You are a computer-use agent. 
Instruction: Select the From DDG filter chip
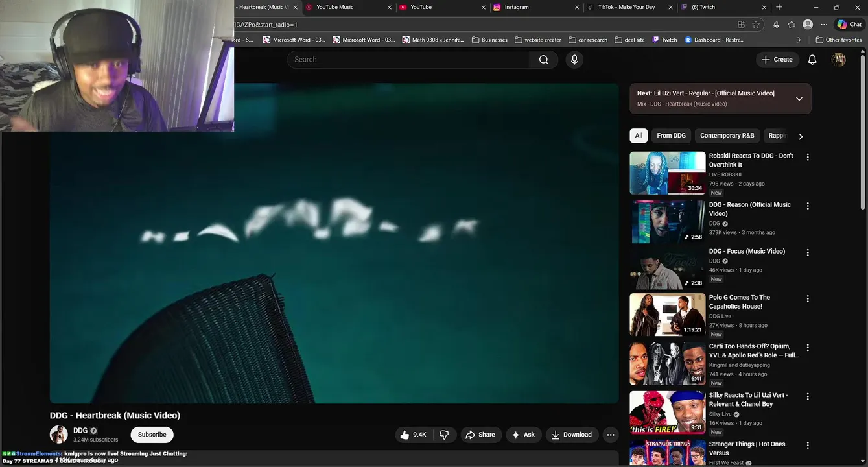coord(671,136)
